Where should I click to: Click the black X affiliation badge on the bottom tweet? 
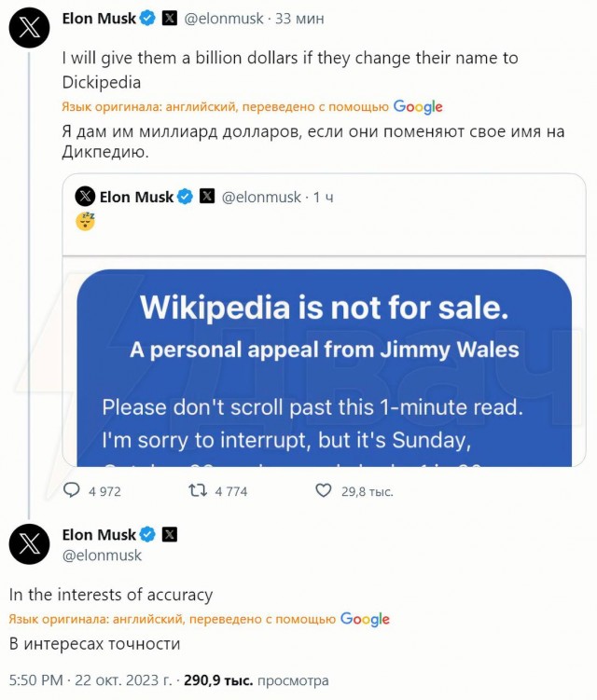(x=170, y=534)
